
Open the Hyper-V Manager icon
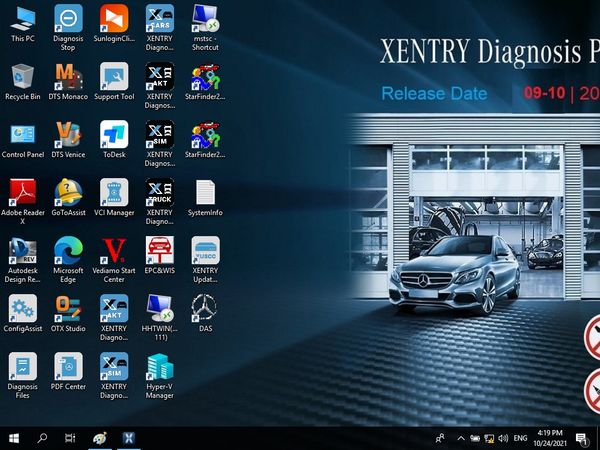pos(159,366)
